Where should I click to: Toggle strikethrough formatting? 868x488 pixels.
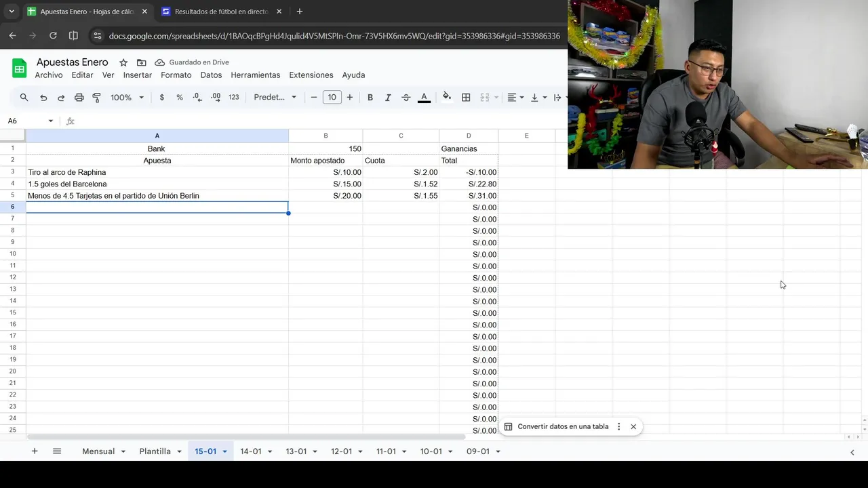(406, 98)
